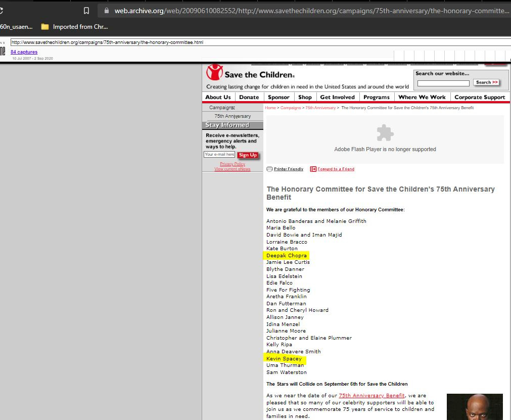Open the Programs menu item
The height and width of the screenshot is (420, 511).
(x=377, y=97)
